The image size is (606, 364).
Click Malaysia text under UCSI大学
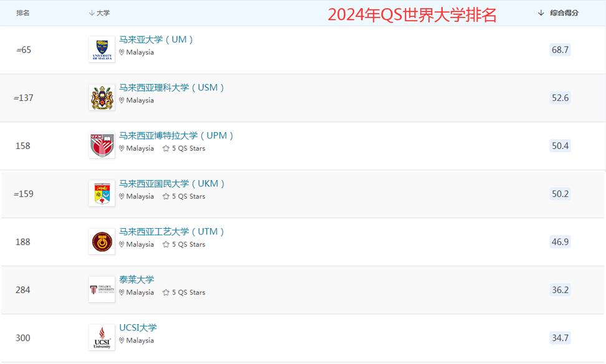pos(140,340)
